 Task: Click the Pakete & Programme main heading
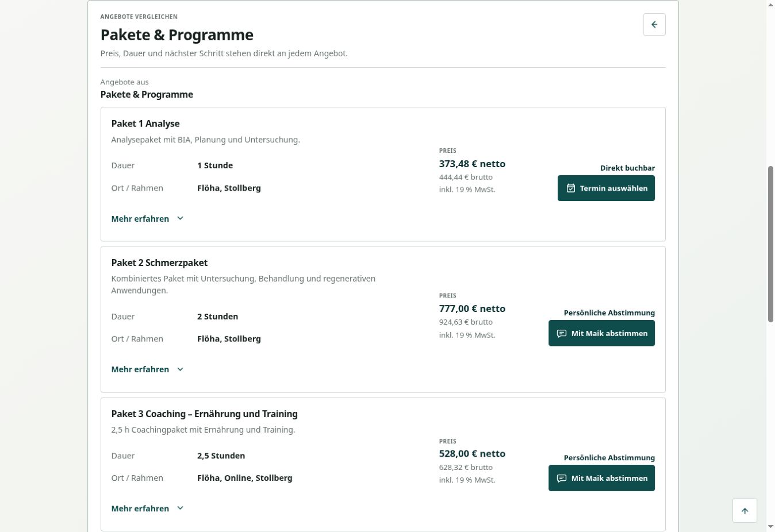(x=177, y=35)
